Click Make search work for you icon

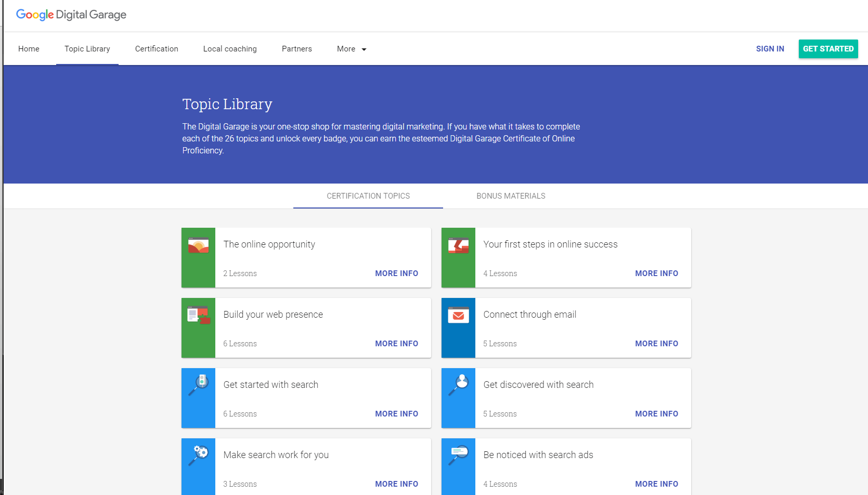point(198,455)
